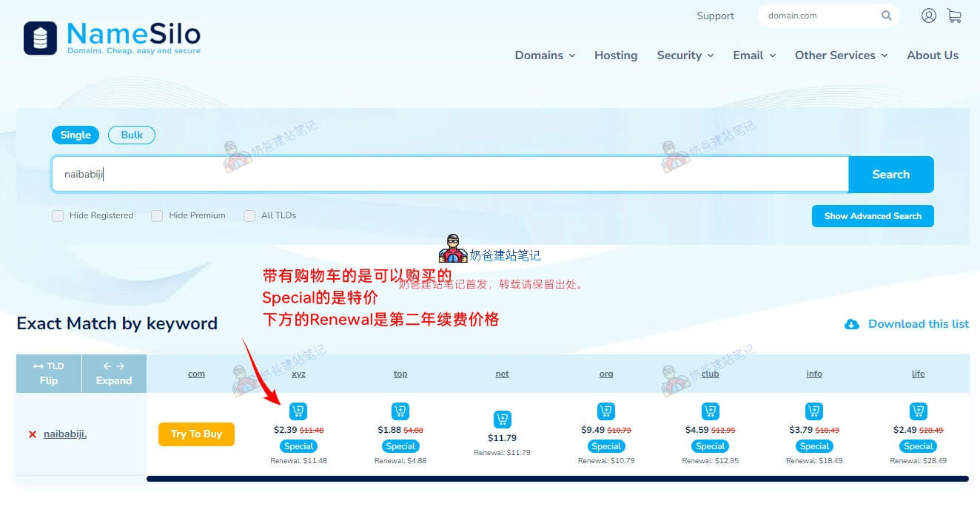Screen dimensions: 980x515
Task: Expand the Domains dropdown menu
Action: (545, 55)
